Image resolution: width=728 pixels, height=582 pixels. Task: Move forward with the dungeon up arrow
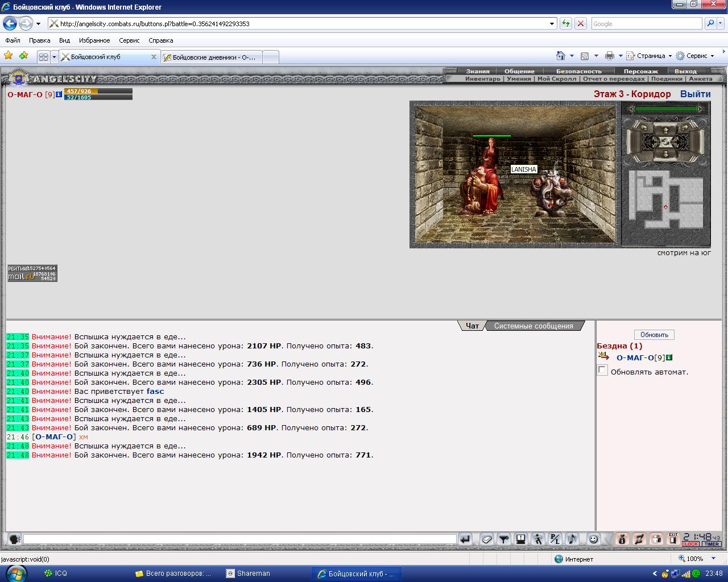(665, 130)
